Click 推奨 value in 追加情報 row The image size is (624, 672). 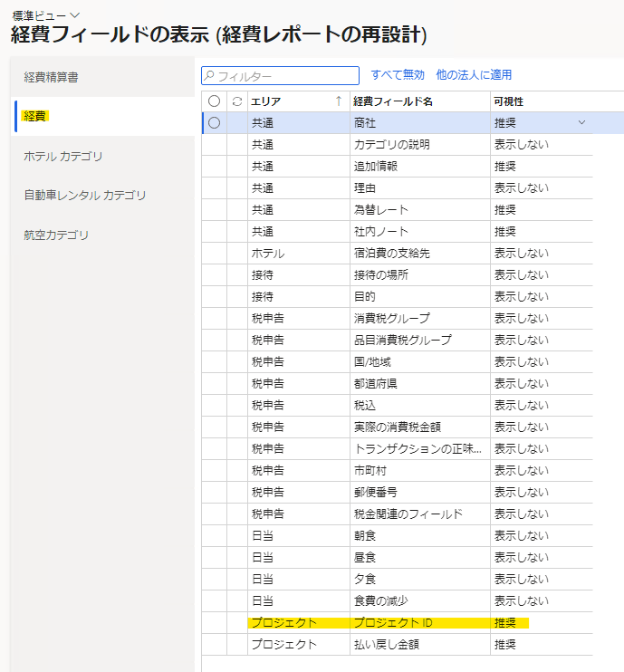click(x=542, y=167)
